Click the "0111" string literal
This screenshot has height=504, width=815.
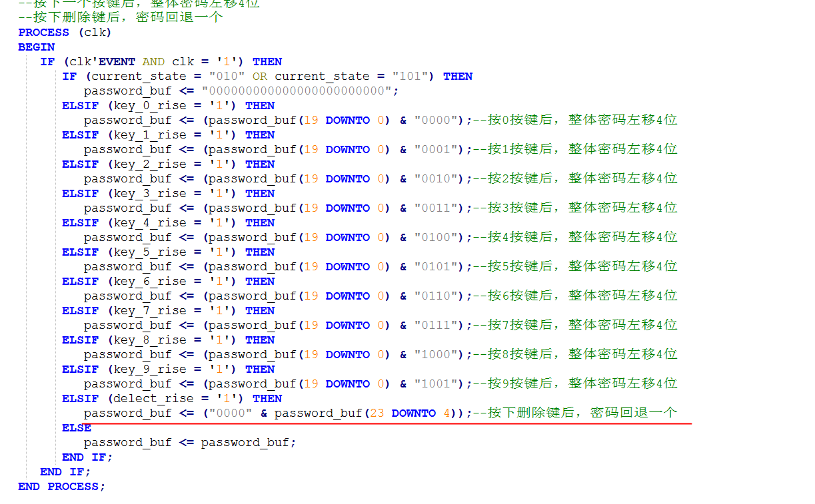(436, 325)
